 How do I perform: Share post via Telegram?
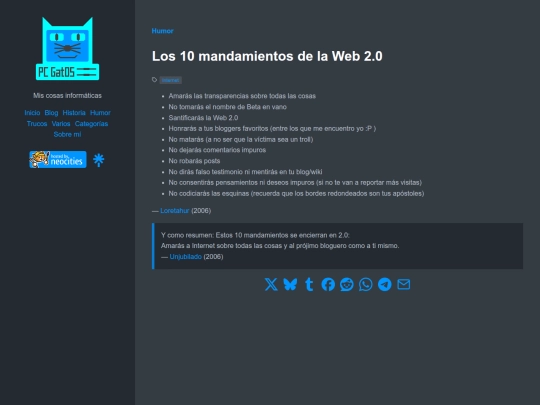(385, 284)
